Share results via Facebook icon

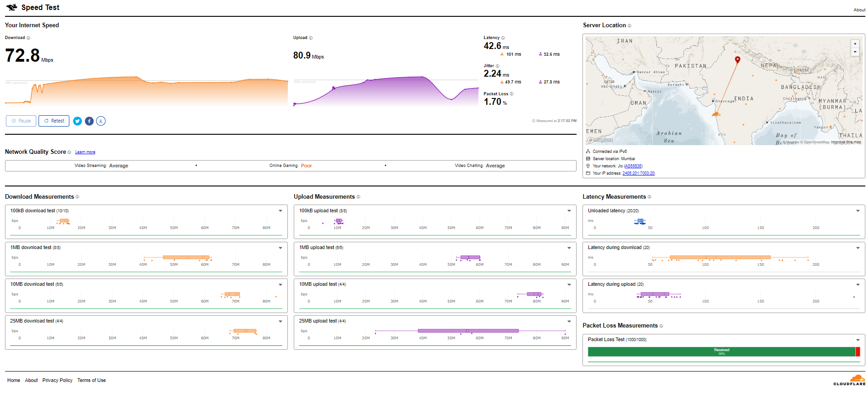click(89, 121)
